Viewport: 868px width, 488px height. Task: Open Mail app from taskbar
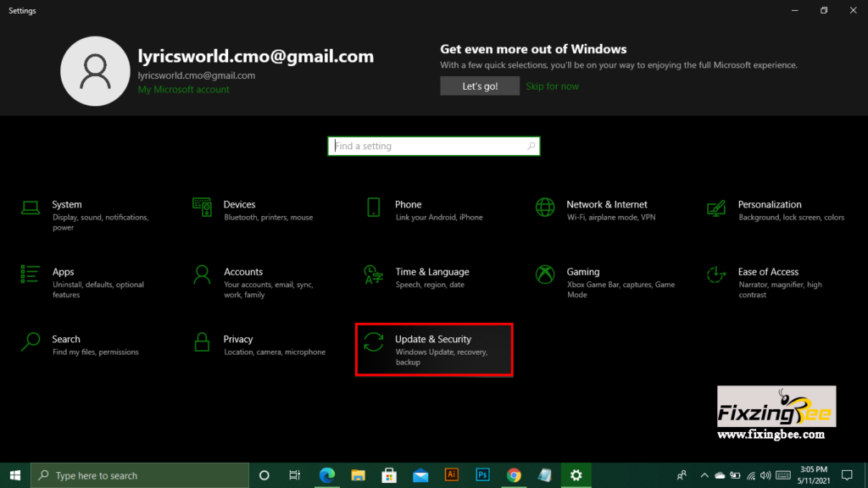click(420, 475)
